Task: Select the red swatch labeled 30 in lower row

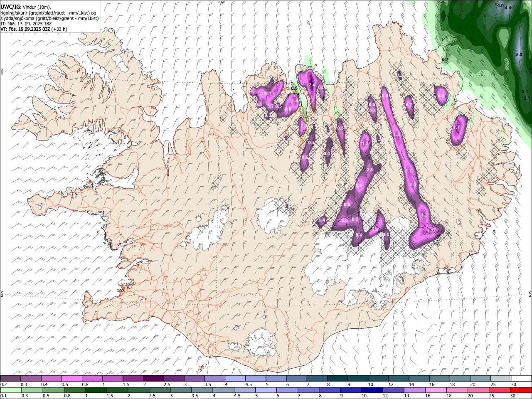Action: (x=520, y=390)
